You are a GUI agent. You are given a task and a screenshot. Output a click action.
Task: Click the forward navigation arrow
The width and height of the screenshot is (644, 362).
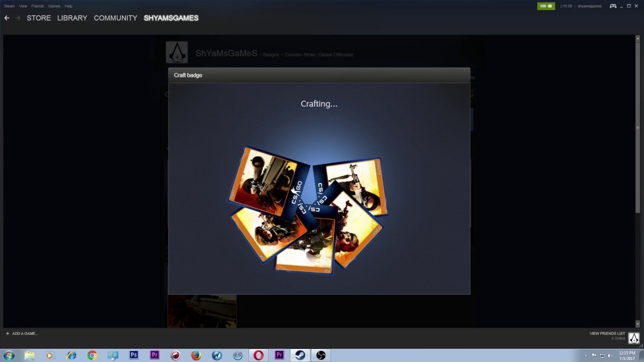pyautogui.click(x=18, y=18)
